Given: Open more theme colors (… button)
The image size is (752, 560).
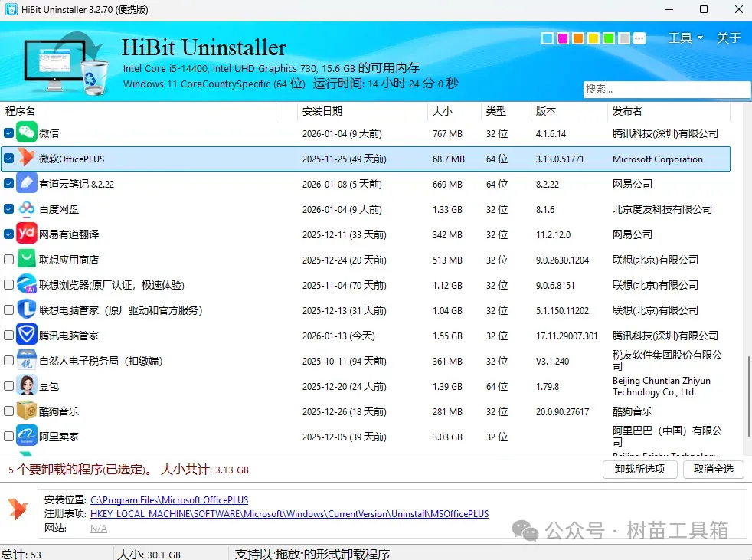Looking at the screenshot, I should point(639,38).
